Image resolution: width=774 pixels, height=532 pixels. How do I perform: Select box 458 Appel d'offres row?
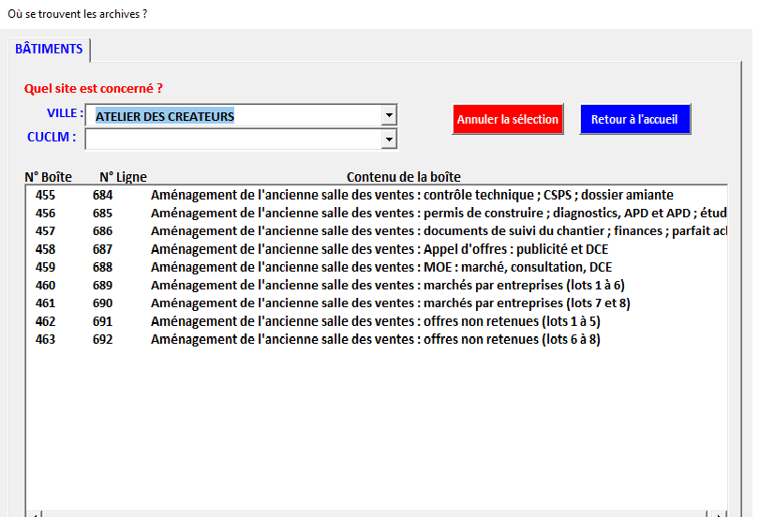(375, 249)
